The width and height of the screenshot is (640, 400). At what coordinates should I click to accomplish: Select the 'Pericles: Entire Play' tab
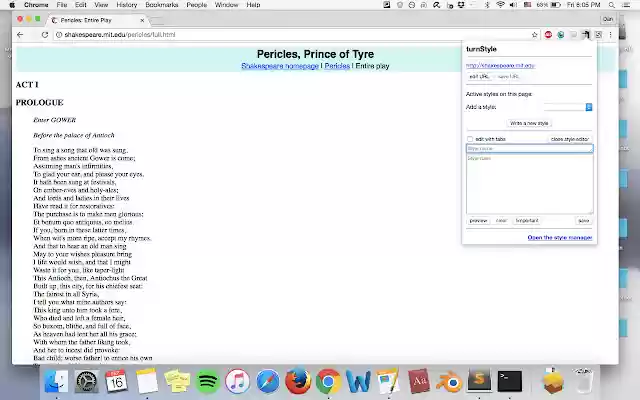[98, 20]
